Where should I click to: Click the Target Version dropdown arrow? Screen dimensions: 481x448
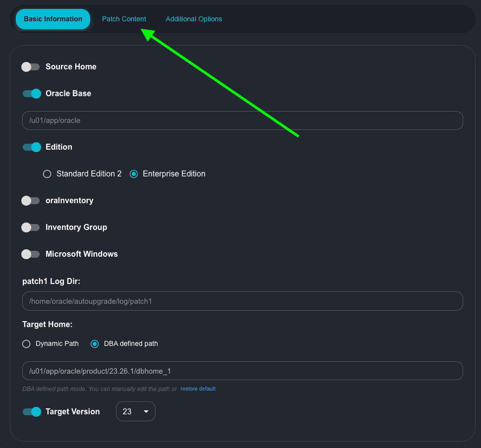(146, 412)
